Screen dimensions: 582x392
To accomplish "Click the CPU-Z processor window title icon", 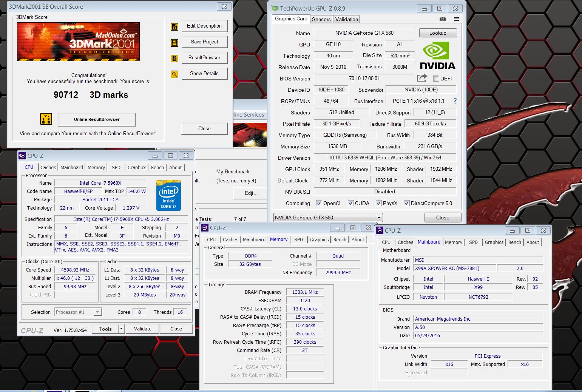I will pos(22,156).
